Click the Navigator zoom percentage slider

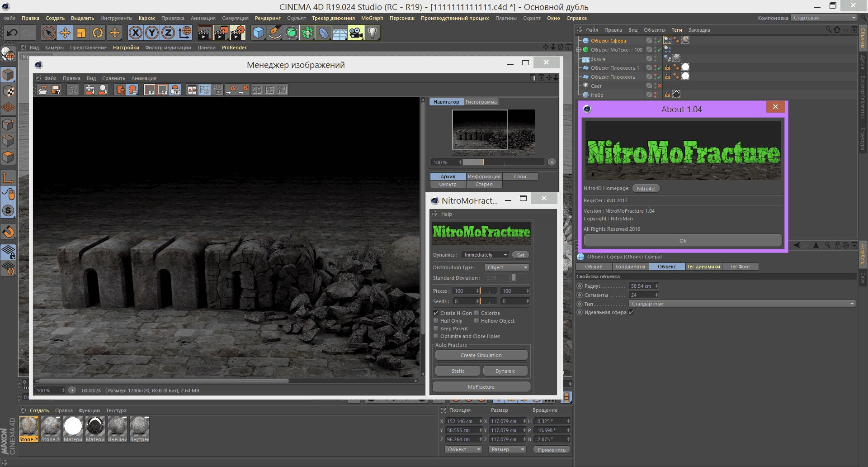click(x=503, y=162)
